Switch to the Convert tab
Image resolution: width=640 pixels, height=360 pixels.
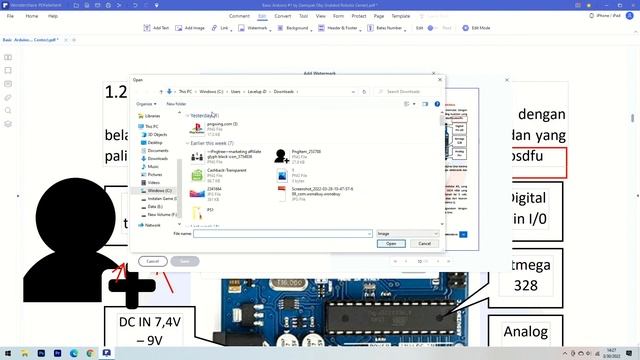[282, 16]
